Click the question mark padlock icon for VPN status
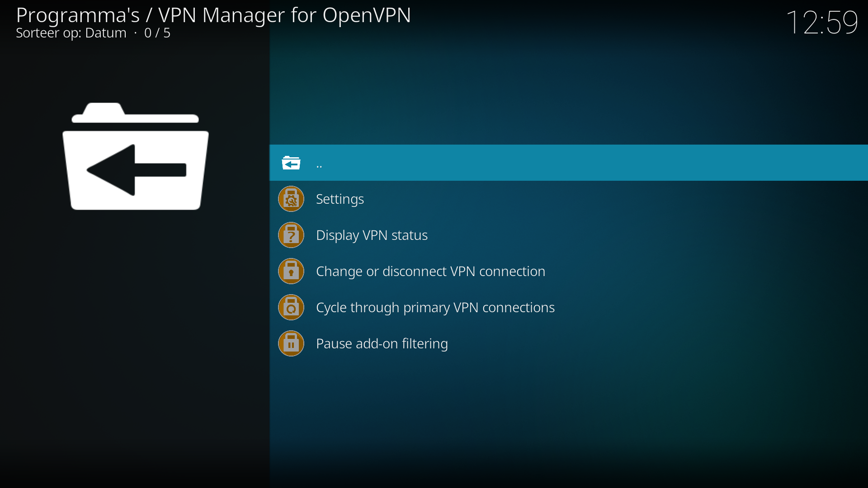Image resolution: width=868 pixels, height=488 pixels. (291, 235)
